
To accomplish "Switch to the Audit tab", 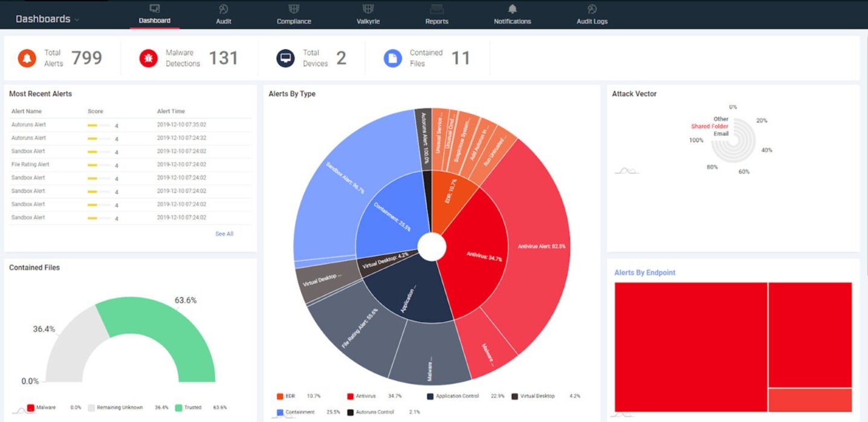I will click(x=224, y=14).
